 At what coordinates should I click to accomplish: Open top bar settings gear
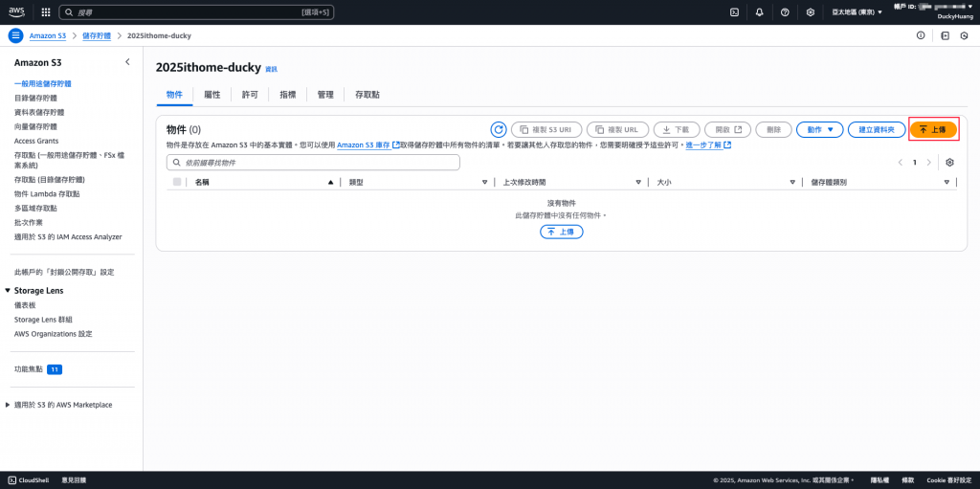point(810,11)
